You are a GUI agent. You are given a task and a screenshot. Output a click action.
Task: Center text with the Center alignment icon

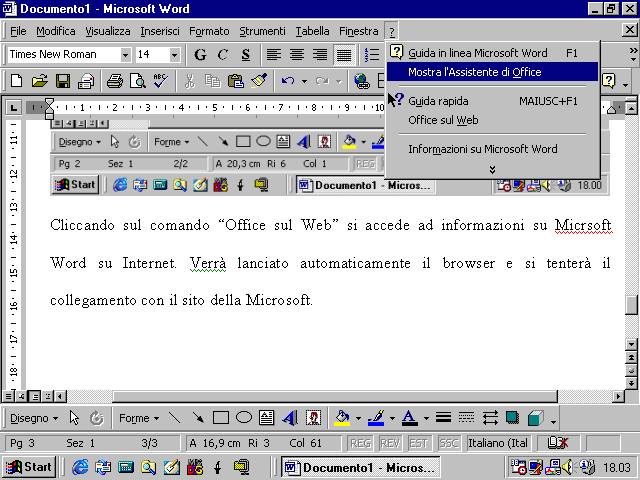coord(297,54)
